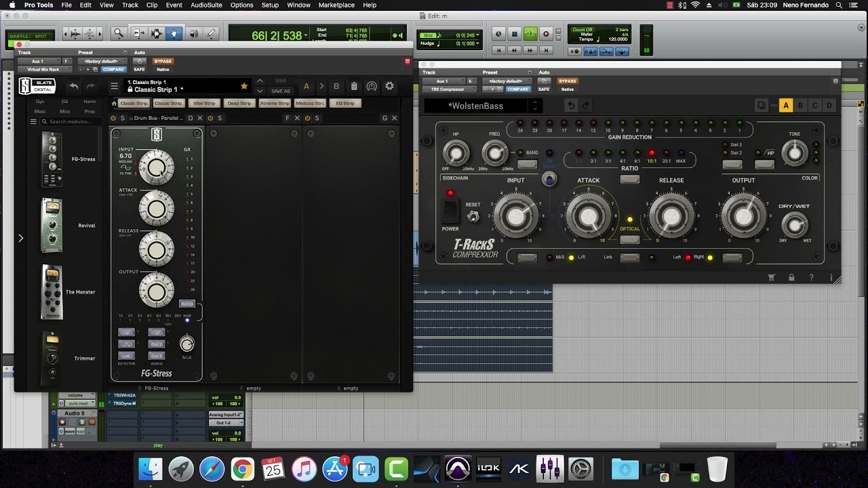Open the Track menu in the menu bar
The height and width of the screenshot is (488, 868).
pyautogui.click(x=130, y=5)
